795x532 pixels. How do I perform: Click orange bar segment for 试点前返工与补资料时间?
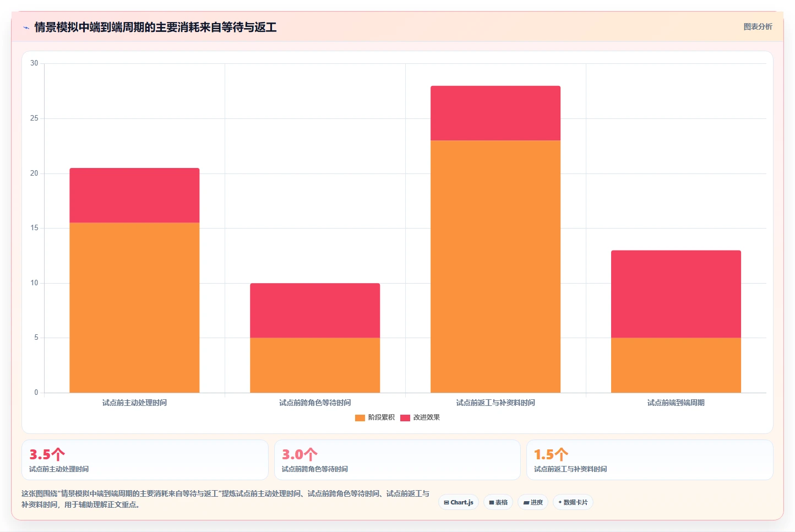[495, 267]
